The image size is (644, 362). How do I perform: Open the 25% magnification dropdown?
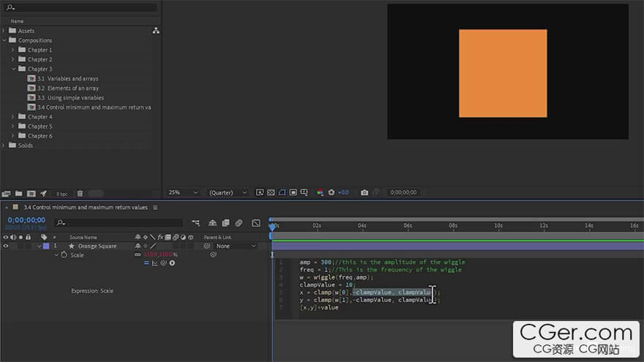point(183,192)
